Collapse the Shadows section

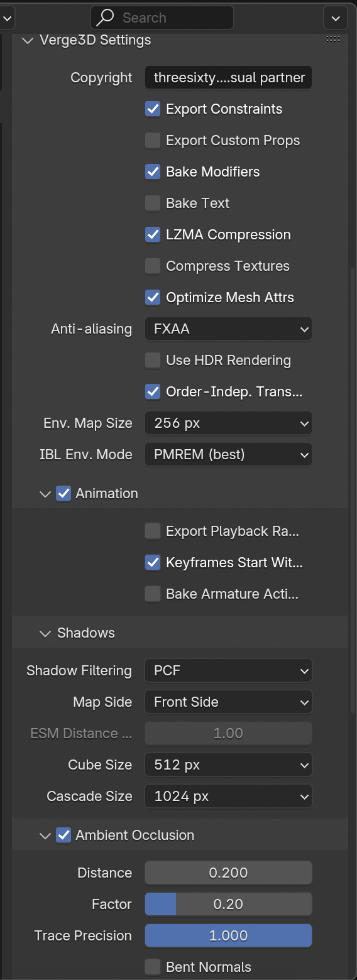45,633
